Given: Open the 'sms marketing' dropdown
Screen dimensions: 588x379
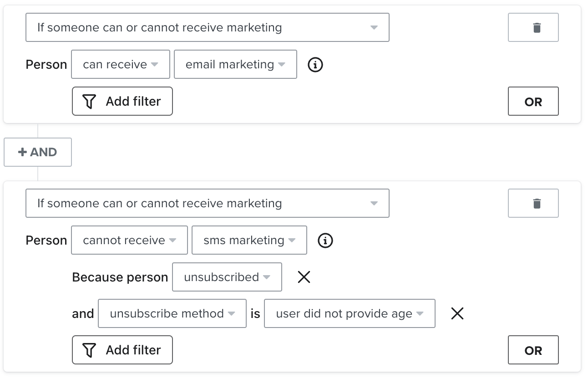Looking at the screenshot, I should click(x=249, y=240).
